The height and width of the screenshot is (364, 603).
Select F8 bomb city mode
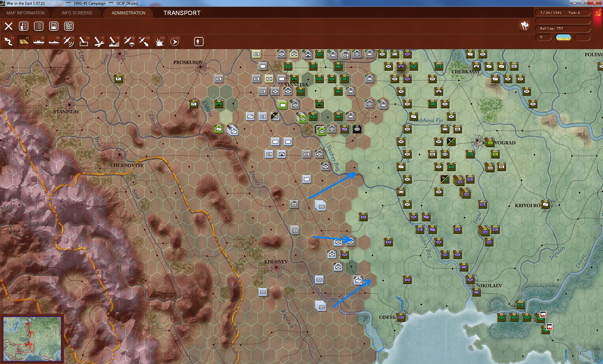click(x=114, y=41)
